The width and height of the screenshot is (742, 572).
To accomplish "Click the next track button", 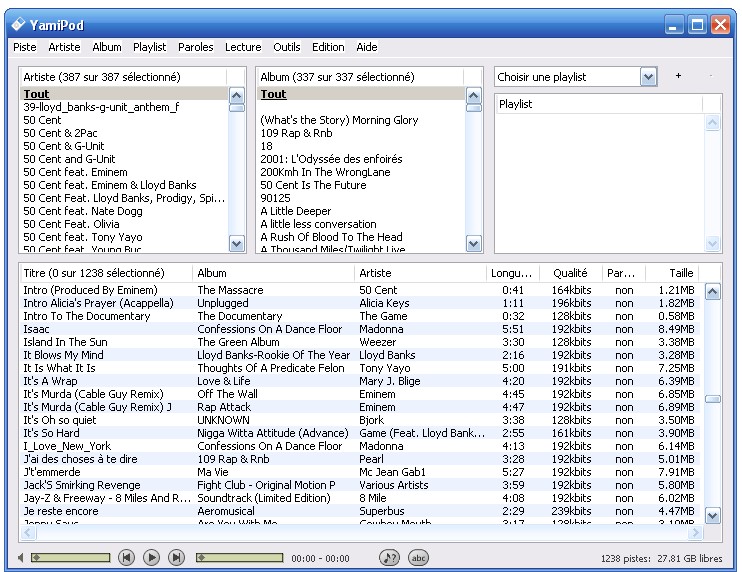I will coord(177,558).
